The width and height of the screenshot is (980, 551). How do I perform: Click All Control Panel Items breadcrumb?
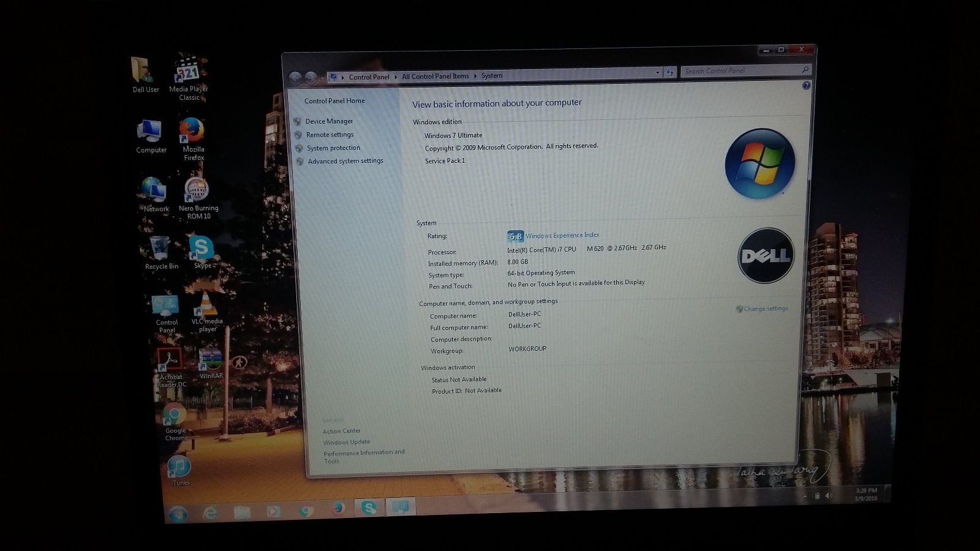tap(435, 77)
